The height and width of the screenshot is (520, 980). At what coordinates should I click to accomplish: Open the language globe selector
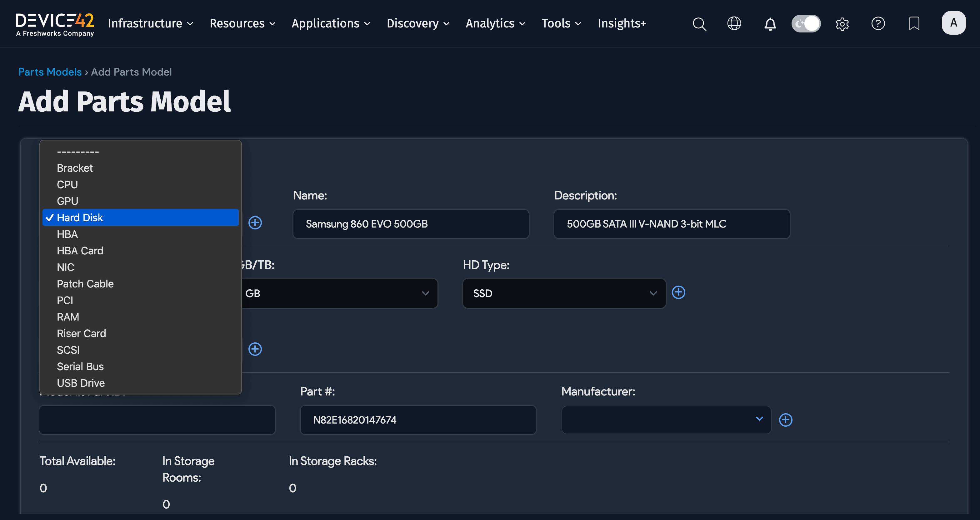tap(734, 24)
